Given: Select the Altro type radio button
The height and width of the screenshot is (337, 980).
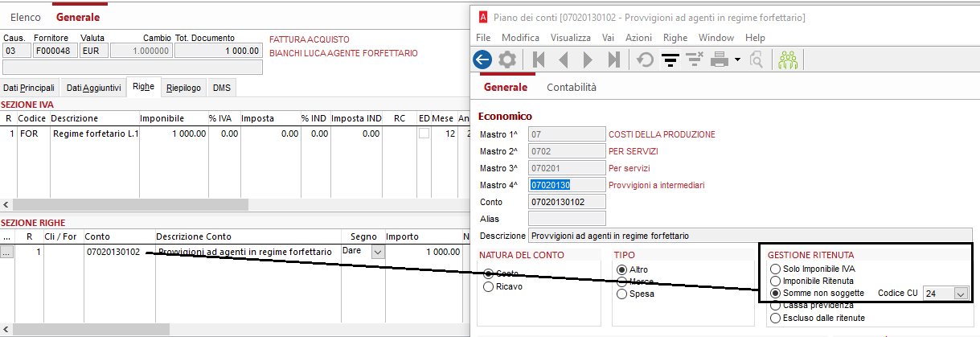Looking at the screenshot, I should (622, 269).
